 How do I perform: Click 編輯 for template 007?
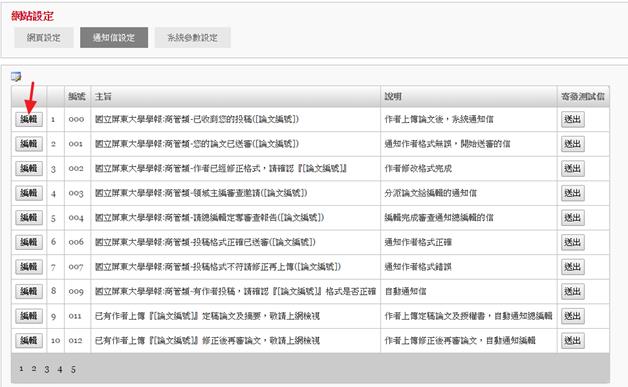29,267
